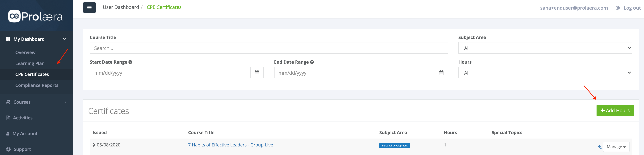Click the Prolaera logo

[35, 16]
